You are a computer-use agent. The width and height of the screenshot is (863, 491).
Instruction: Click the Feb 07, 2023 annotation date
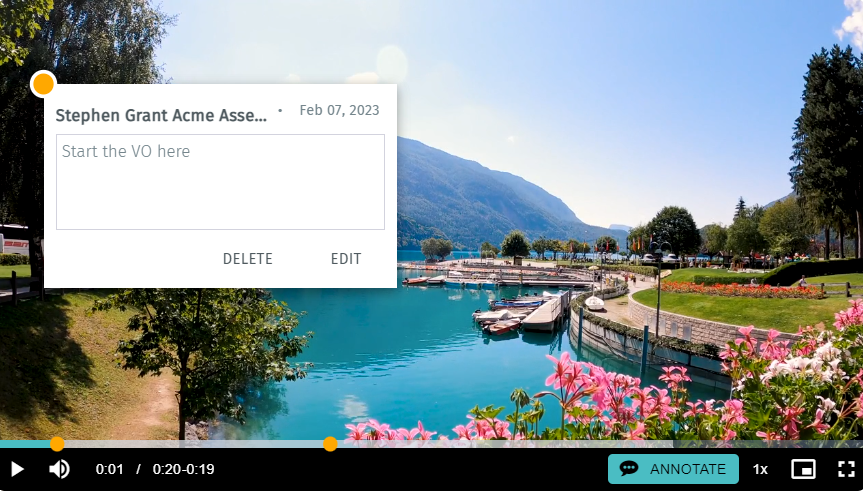point(340,110)
